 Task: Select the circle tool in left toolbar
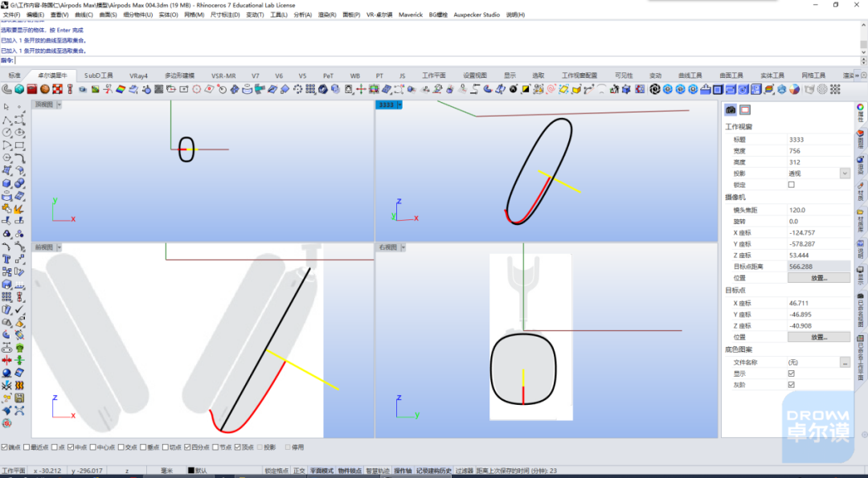(6, 133)
